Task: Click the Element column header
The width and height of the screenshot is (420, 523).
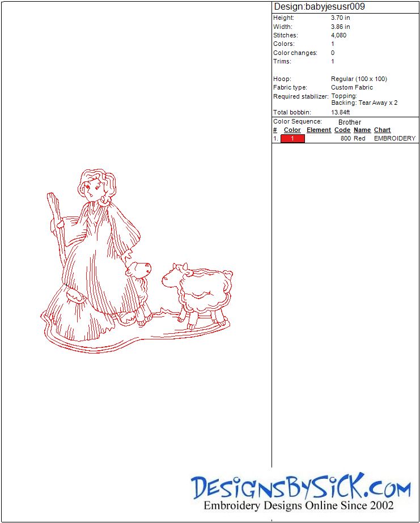Action: (319, 130)
